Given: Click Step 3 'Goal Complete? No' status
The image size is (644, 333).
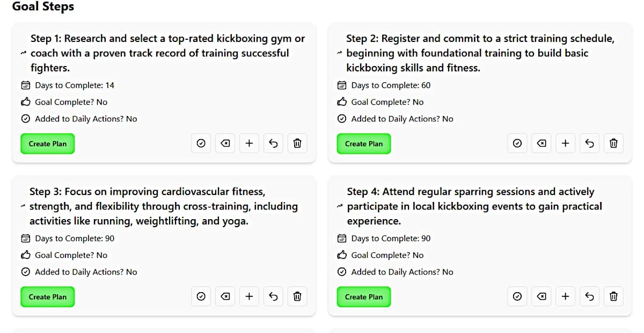Looking at the screenshot, I should (x=64, y=255).
